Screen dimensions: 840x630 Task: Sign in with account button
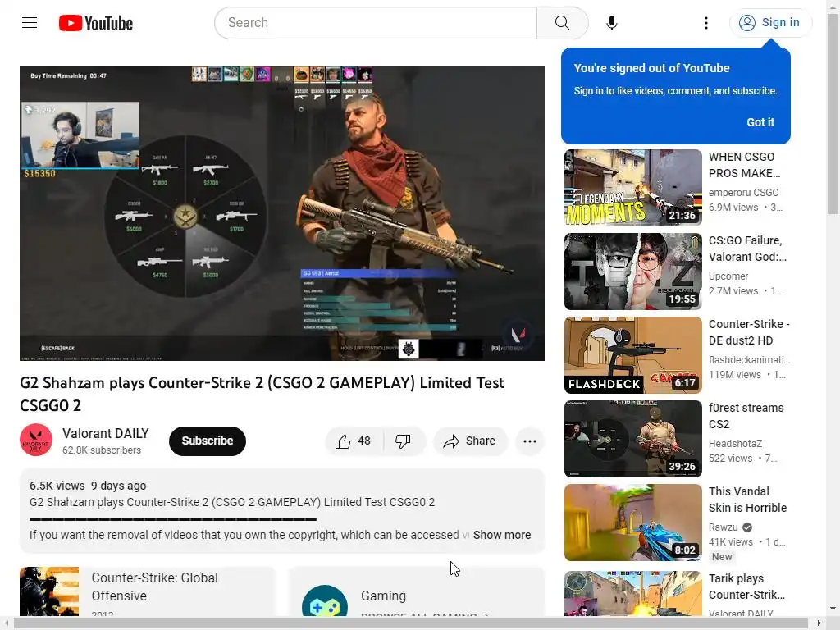click(769, 22)
